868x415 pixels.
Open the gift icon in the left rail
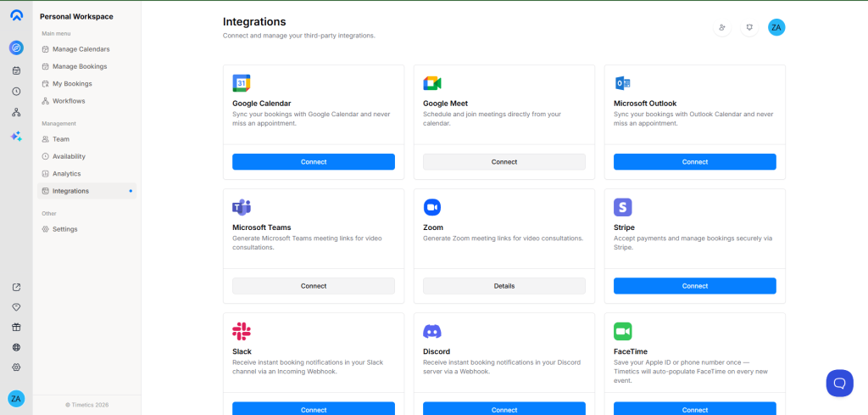tap(16, 327)
